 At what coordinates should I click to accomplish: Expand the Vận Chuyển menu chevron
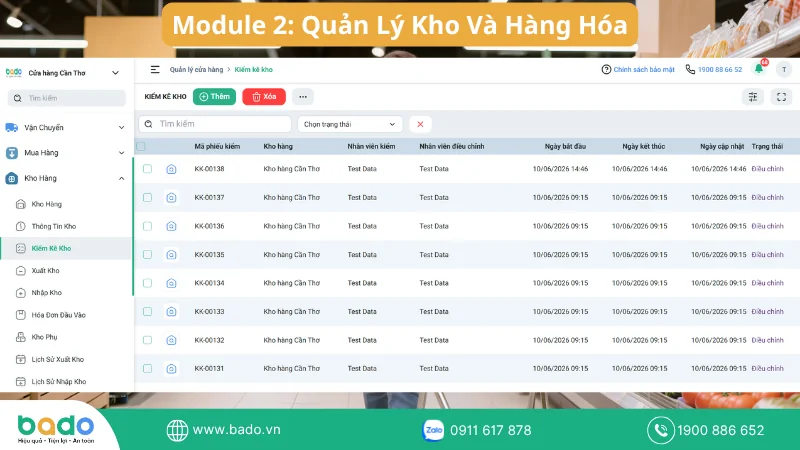(x=121, y=128)
